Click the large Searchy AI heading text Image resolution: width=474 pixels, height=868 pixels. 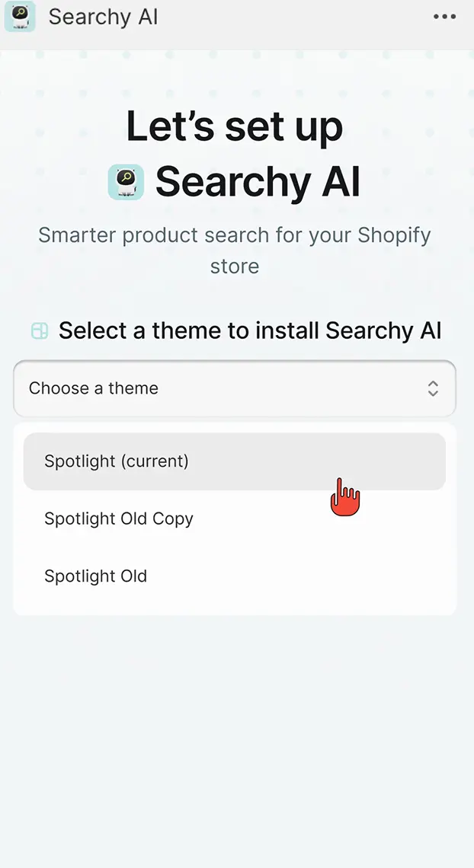[258, 182]
